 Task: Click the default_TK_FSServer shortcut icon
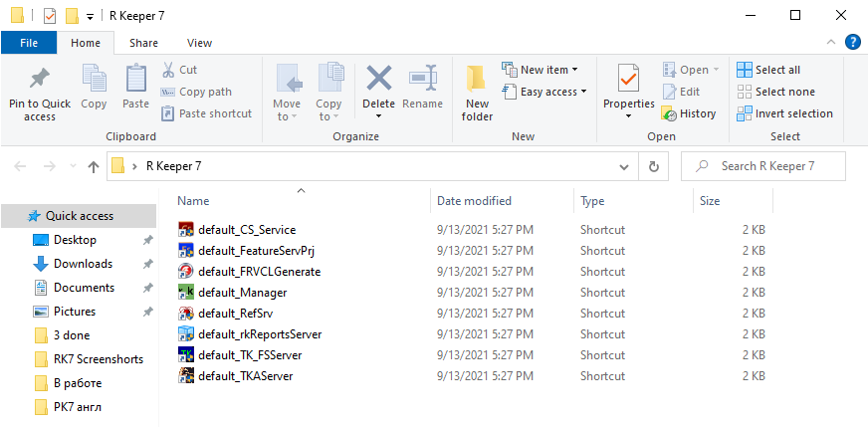point(185,355)
